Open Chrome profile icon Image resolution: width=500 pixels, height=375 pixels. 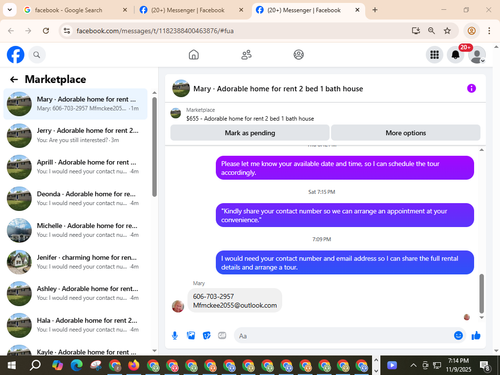click(471, 31)
